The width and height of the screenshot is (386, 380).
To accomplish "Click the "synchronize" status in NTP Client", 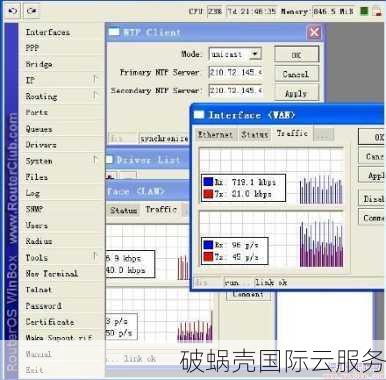I will 164,138.
